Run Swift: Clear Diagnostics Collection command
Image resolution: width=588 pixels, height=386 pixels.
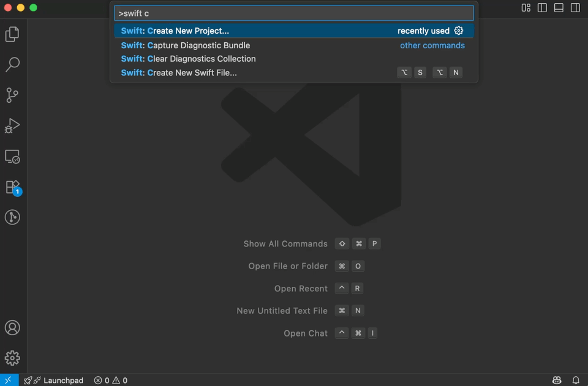tap(294, 59)
